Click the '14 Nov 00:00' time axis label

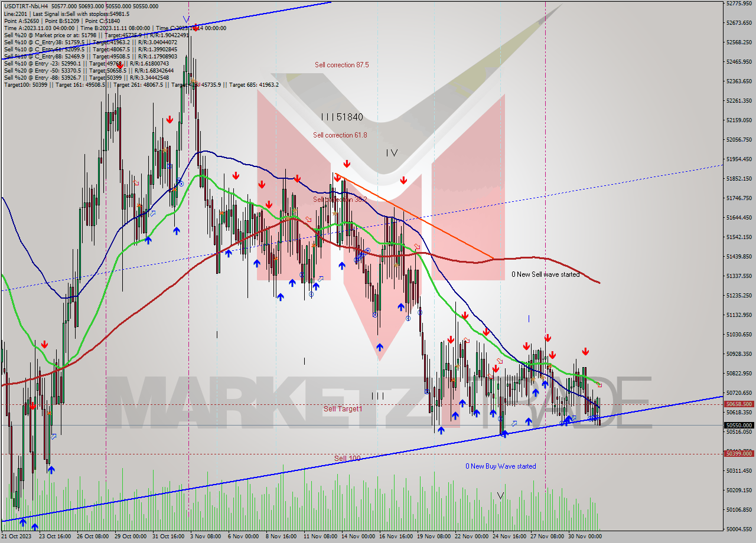pyautogui.click(x=358, y=537)
